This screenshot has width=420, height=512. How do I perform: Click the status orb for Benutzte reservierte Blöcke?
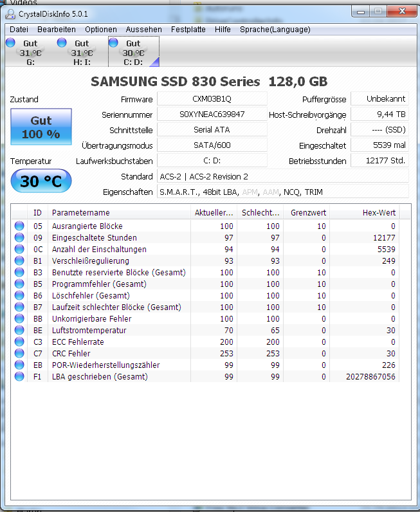pos(19,272)
